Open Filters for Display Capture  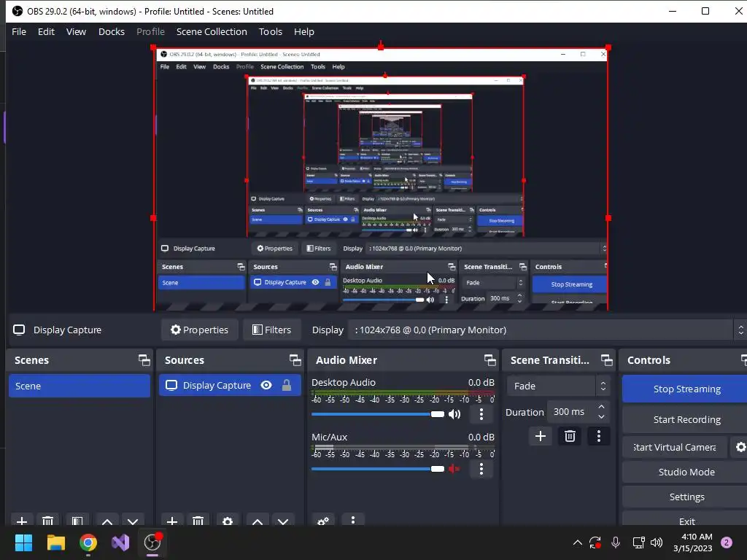271,330
